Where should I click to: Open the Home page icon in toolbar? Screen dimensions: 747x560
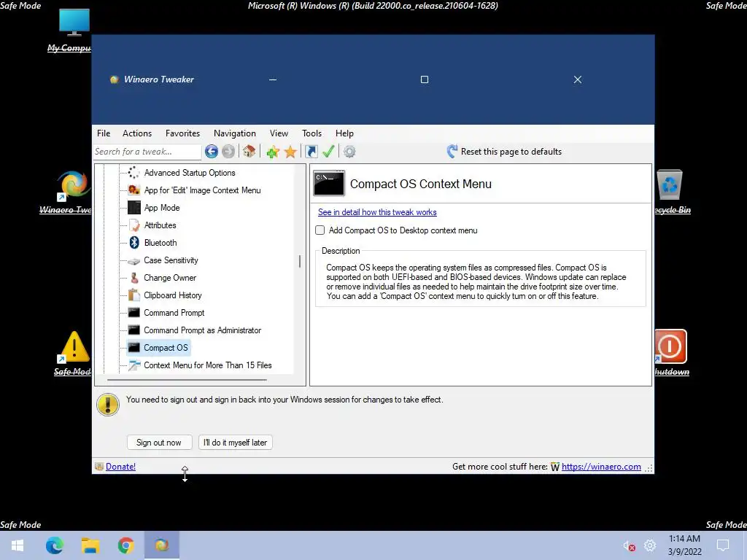click(249, 152)
